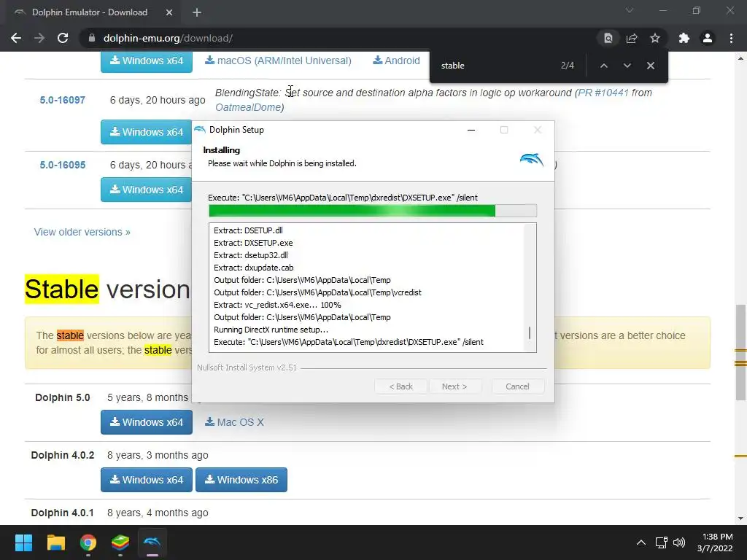This screenshot has height=560, width=747.
Task: Click log line 'Running DirectX runtime setup...'
Action: [x=271, y=330]
